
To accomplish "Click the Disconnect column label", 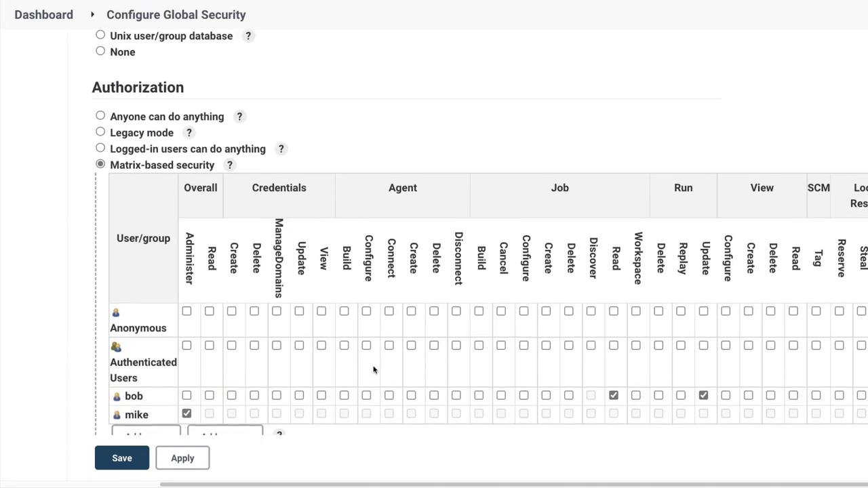I will [x=458, y=258].
